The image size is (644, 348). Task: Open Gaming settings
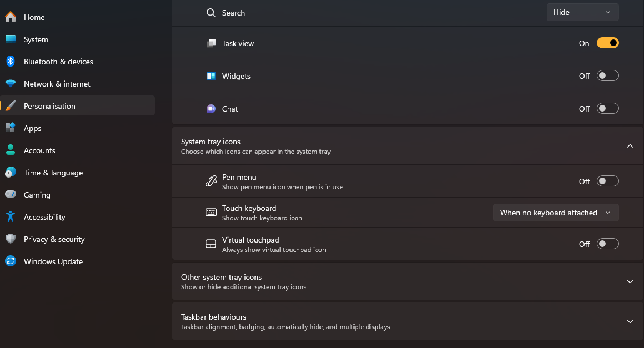tap(78, 194)
